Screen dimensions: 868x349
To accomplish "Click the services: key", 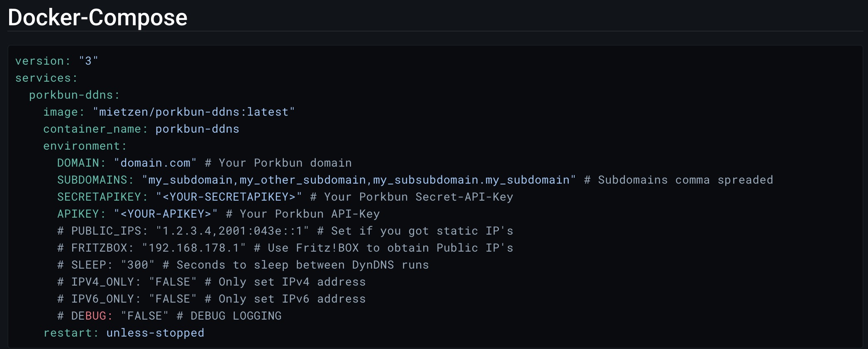I will tap(46, 78).
